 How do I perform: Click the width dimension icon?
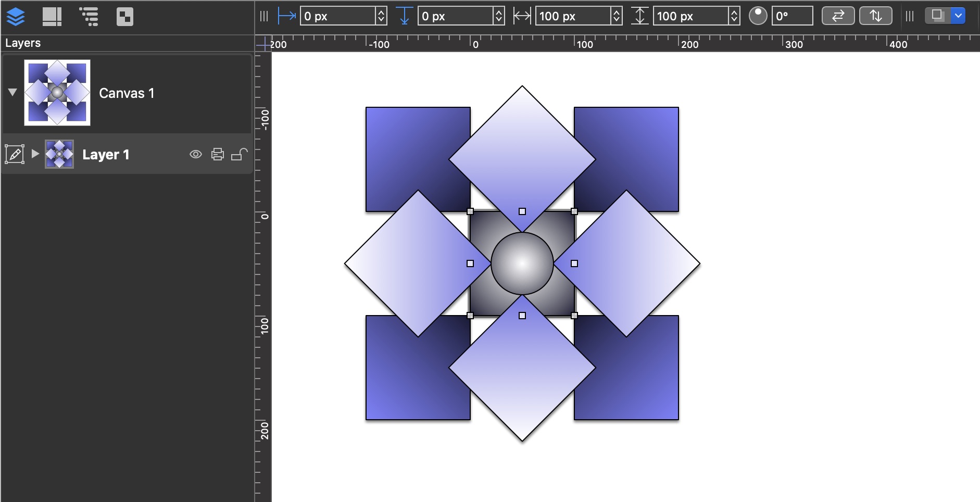522,16
